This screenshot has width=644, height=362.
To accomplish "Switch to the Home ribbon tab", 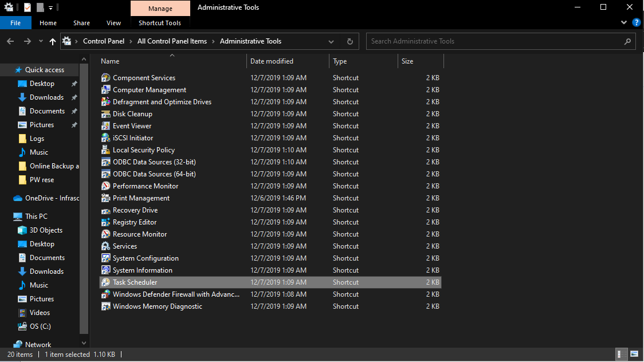I will pos(48,23).
